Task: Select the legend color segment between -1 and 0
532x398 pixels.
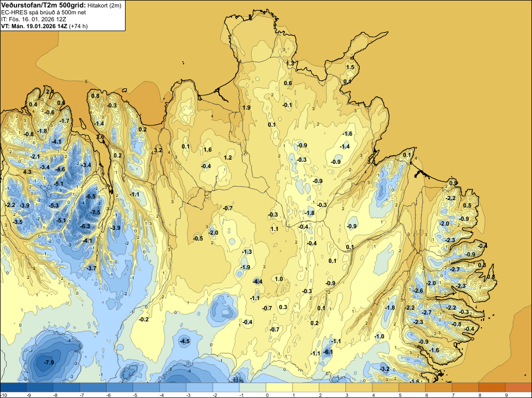Action: [252, 387]
